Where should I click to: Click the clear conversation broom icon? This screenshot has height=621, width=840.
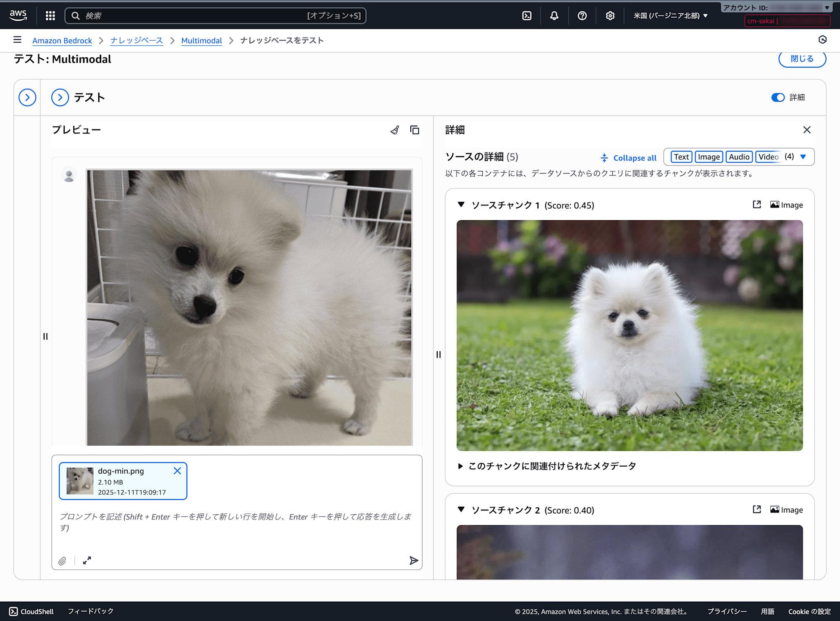[394, 130]
